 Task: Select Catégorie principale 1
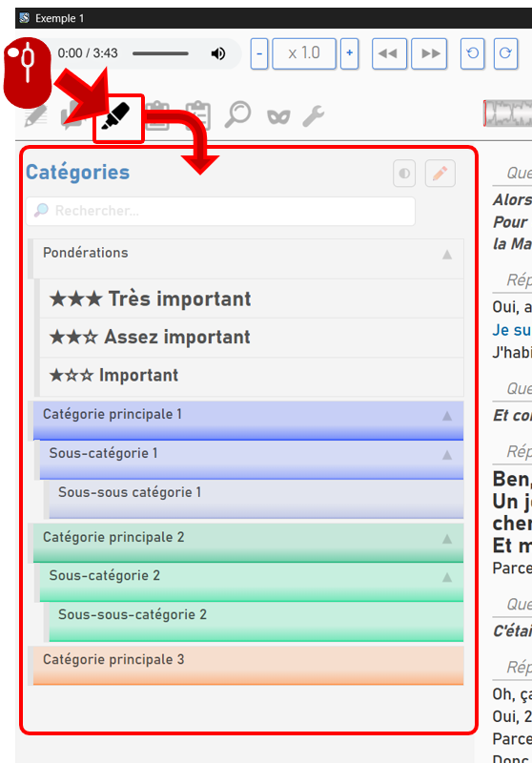[x=248, y=421]
